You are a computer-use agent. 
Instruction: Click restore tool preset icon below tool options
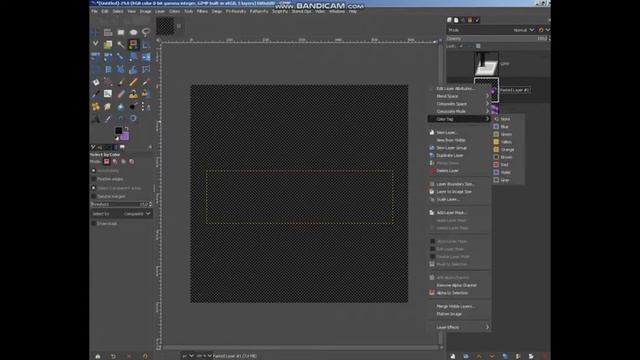[x=113, y=356]
